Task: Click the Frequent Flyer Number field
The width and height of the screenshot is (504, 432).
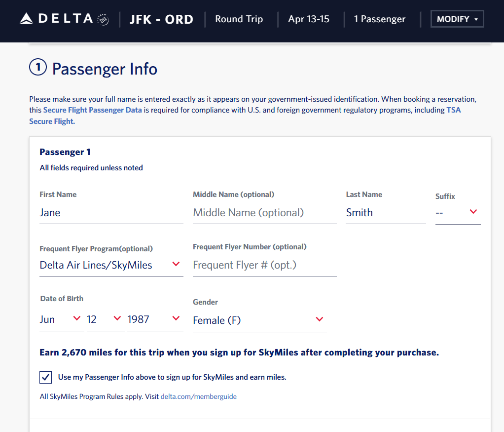Action: (264, 265)
